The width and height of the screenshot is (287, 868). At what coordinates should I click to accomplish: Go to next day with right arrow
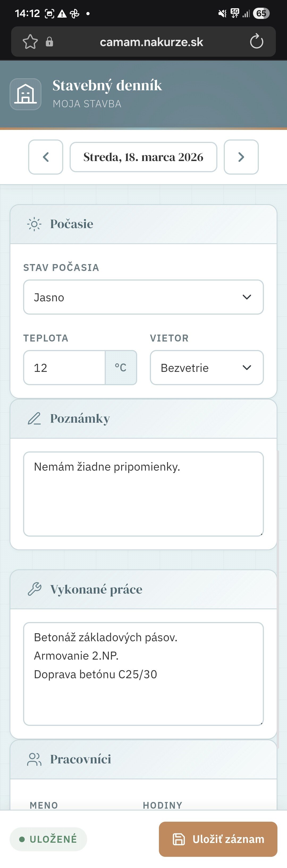[x=241, y=157]
